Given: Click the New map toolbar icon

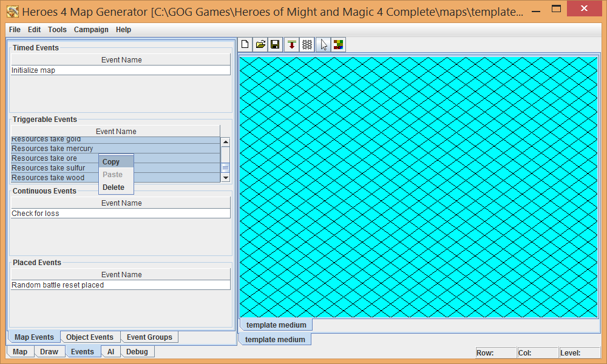Looking at the screenshot, I should (x=245, y=44).
